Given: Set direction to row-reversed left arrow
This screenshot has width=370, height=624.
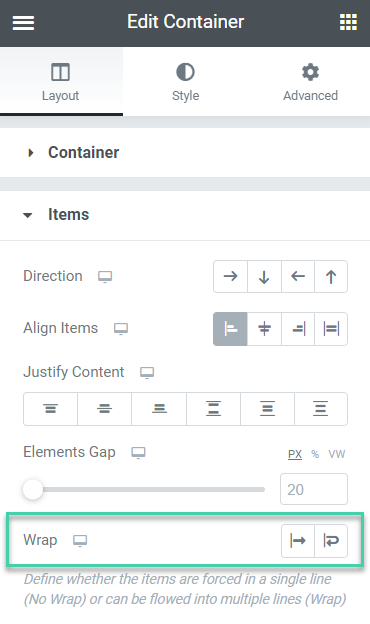Looking at the screenshot, I should coord(298,276).
